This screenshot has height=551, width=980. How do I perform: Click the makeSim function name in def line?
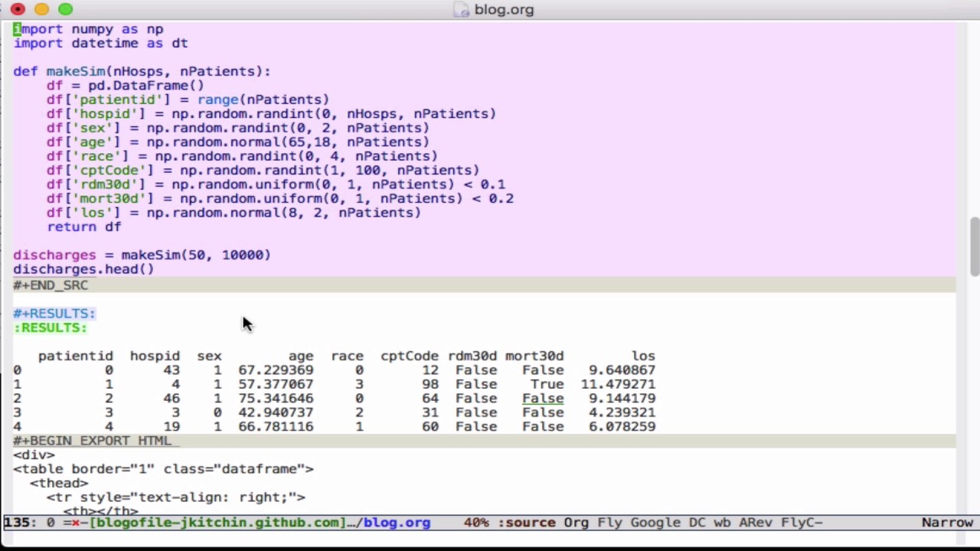(x=76, y=71)
